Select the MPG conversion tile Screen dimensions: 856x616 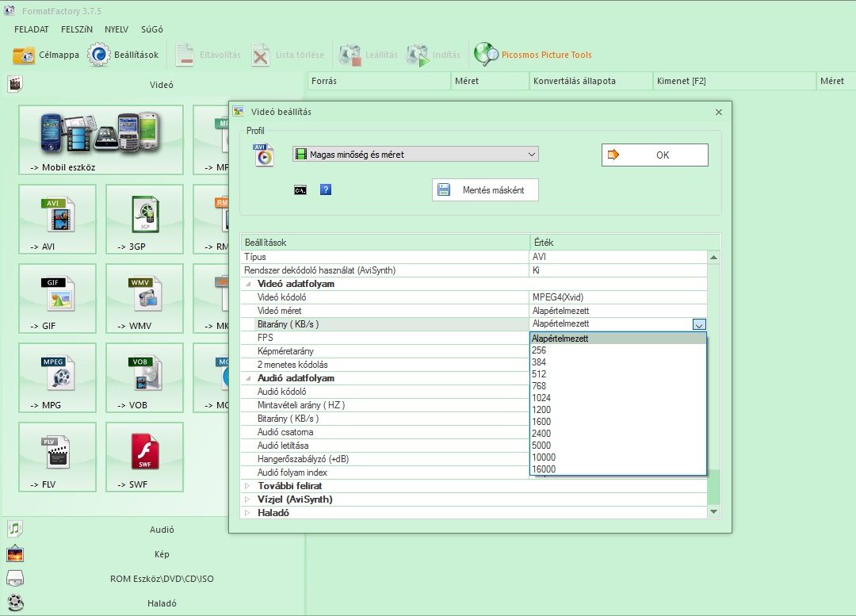pyautogui.click(x=57, y=377)
